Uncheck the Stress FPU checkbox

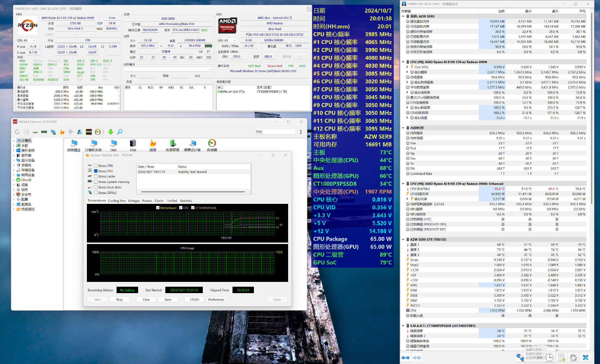pyautogui.click(x=96, y=171)
